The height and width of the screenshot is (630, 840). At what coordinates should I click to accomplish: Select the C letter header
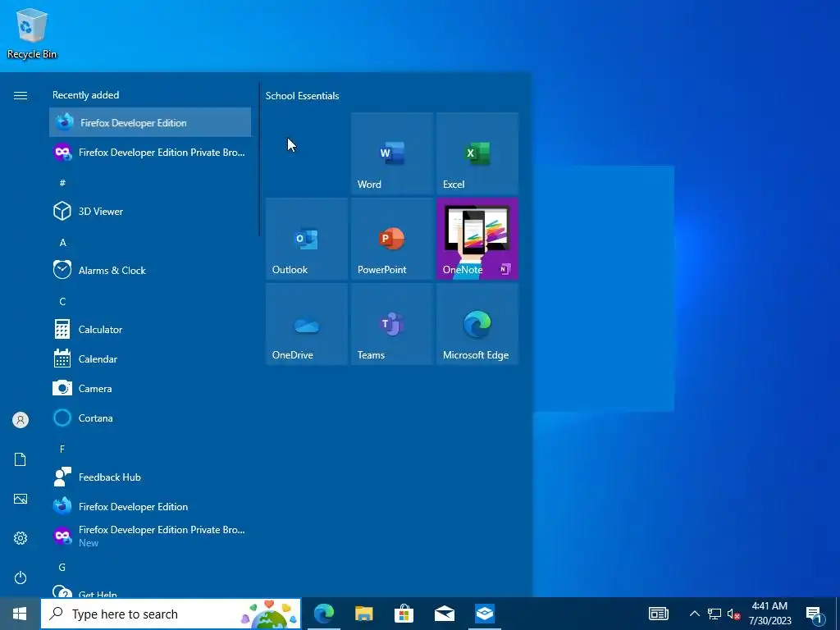coord(62,301)
